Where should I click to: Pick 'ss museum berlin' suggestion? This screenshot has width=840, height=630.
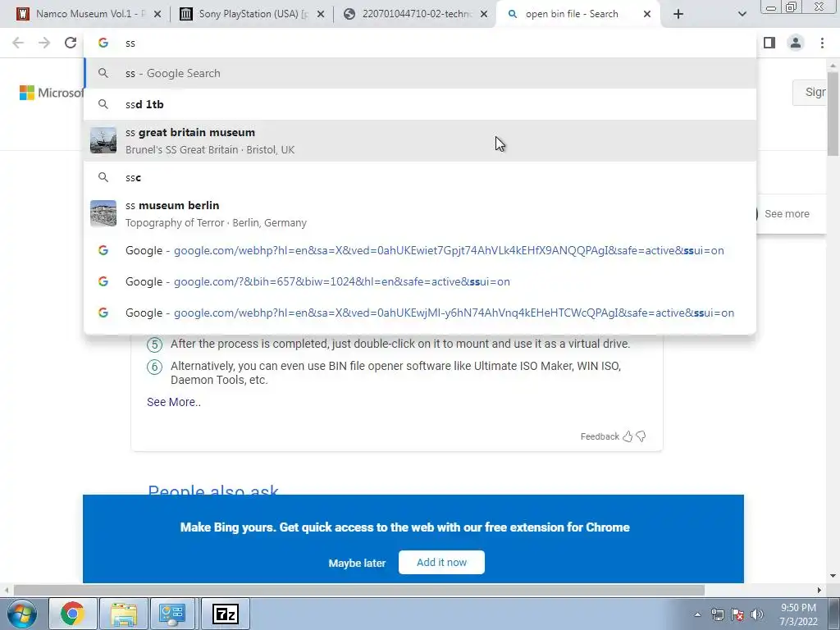tap(420, 214)
